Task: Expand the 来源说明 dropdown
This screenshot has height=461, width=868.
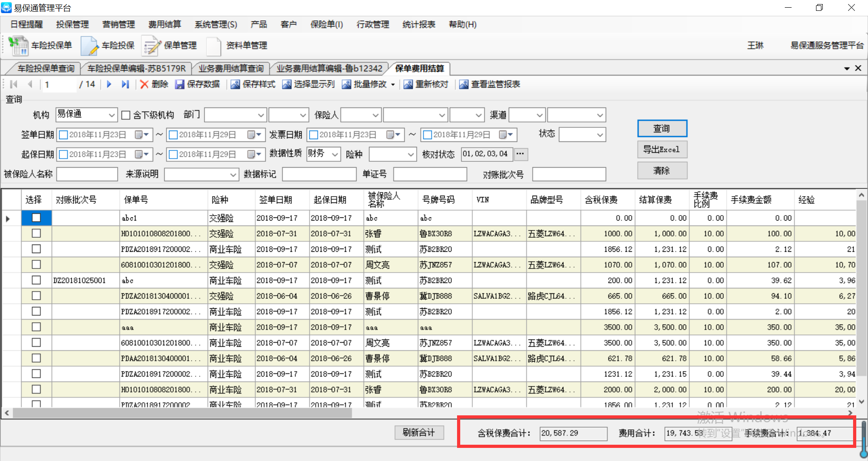Action: [233, 174]
